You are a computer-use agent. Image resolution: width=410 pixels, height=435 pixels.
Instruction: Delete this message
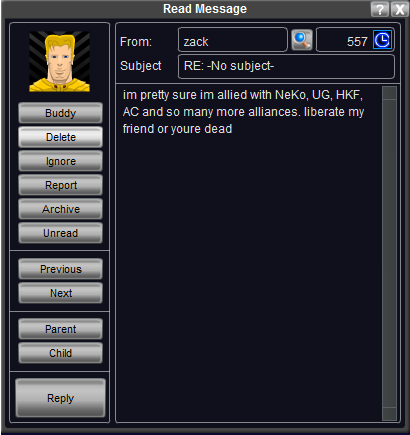[60, 137]
